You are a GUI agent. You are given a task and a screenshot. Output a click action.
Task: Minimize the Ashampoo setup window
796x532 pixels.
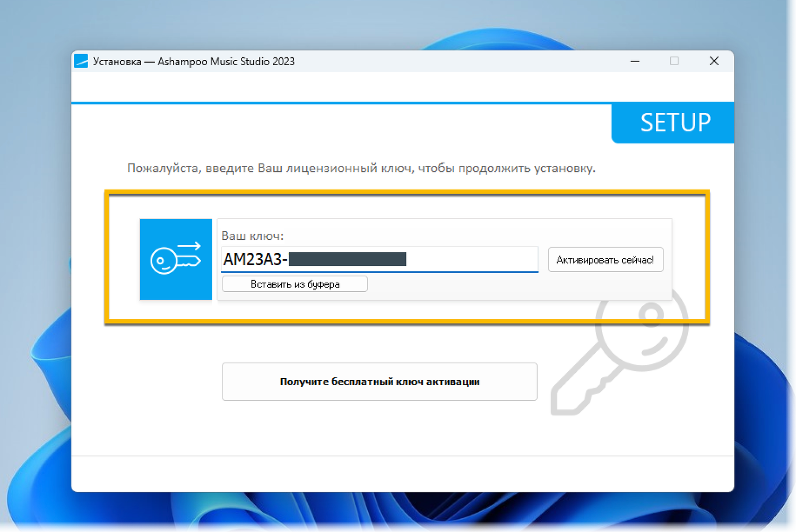[635, 62]
